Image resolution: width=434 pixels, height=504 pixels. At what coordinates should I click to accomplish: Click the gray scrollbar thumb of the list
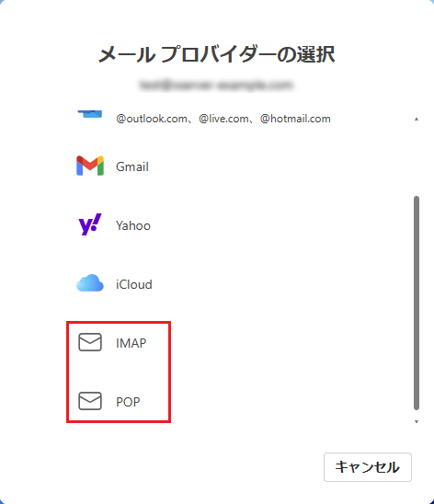[x=417, y=303]
